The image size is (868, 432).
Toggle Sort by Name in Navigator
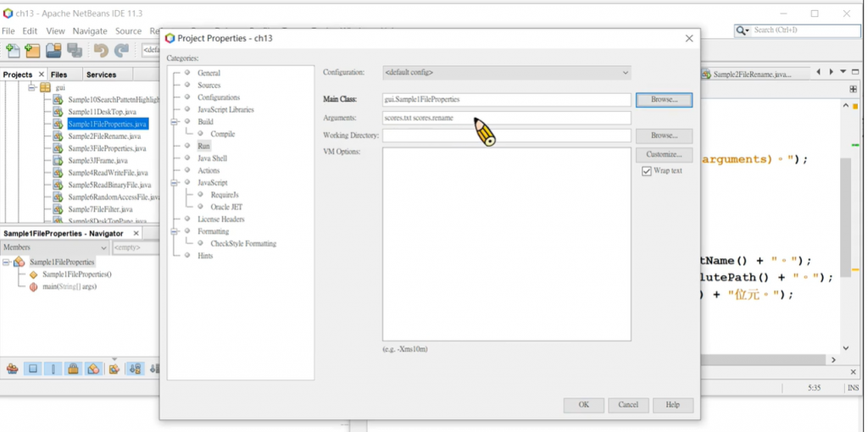click(x=135, y=368)
